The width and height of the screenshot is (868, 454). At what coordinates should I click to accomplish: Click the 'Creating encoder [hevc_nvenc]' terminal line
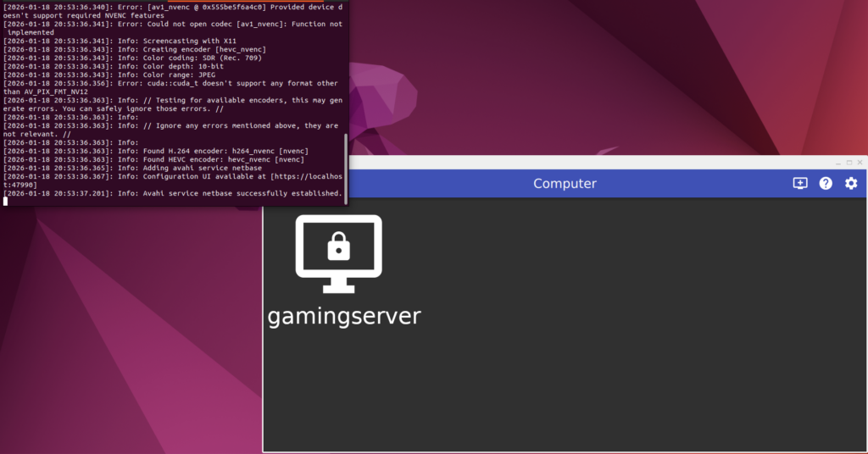[135, 49]
